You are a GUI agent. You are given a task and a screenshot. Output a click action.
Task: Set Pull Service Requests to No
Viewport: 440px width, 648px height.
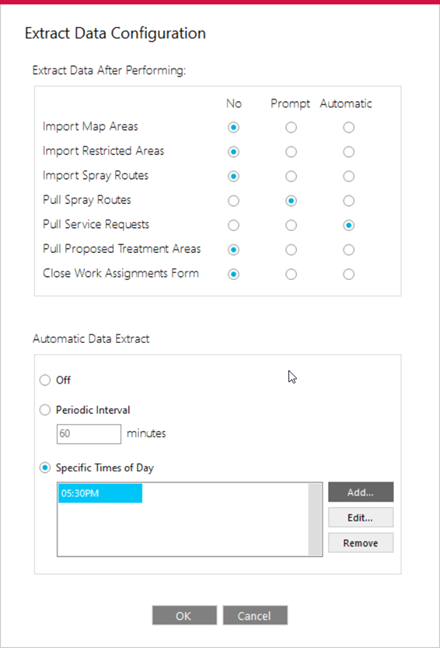click(x=233, y=225)
